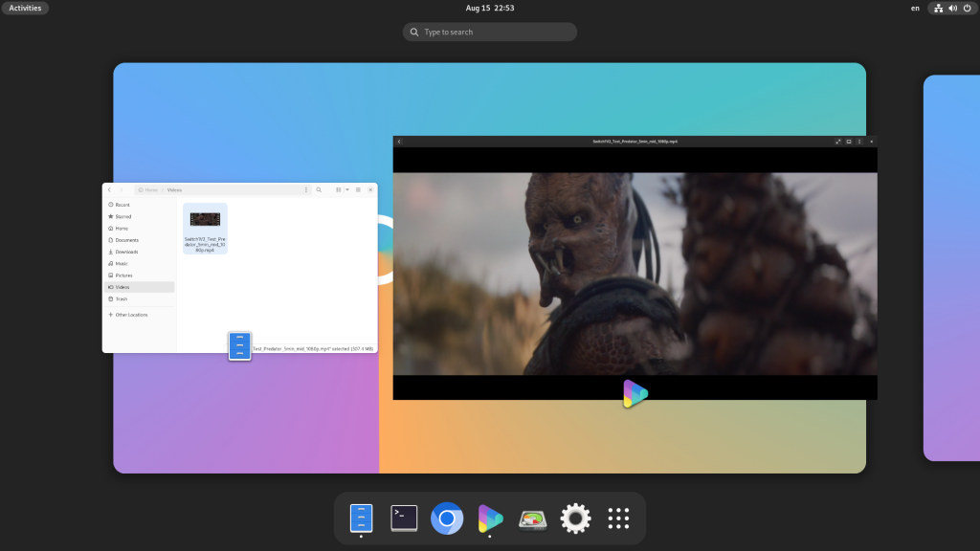This screenshot has width=980, height=551.
Task: Toggle fullscreen in video player header
Action: click(x=838, y=142)
